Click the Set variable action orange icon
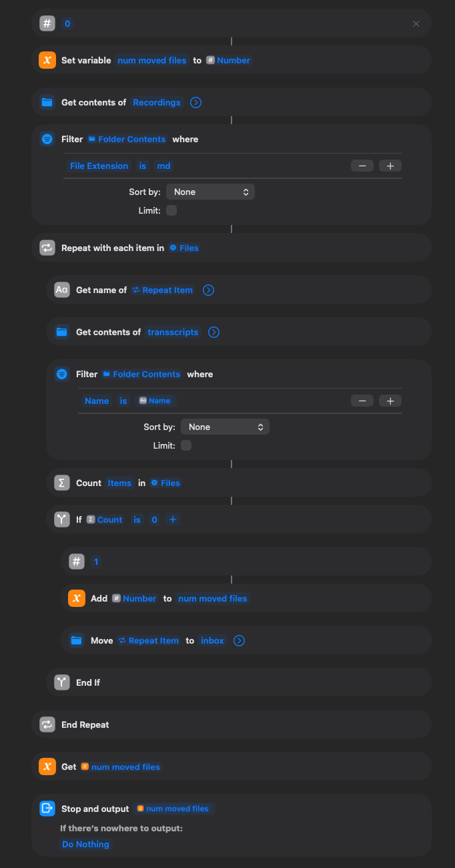Image resolution: width=455 pixels, height=868 pixels. [47, 60]
